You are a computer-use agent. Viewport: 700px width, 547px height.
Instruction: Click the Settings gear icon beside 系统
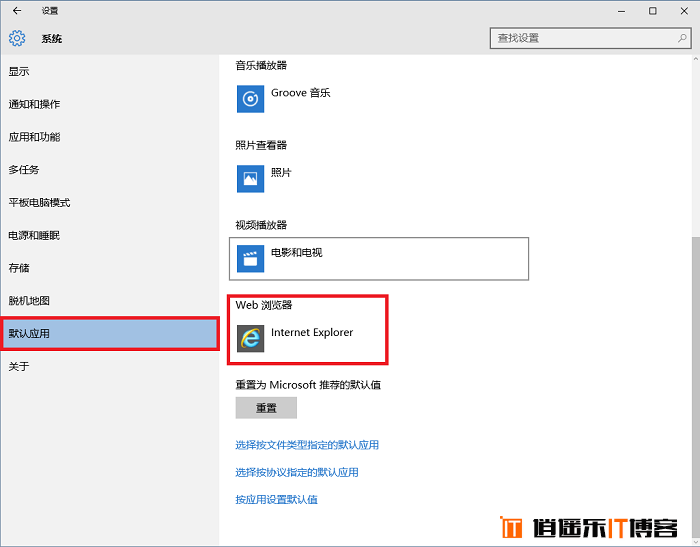(17, 38)
